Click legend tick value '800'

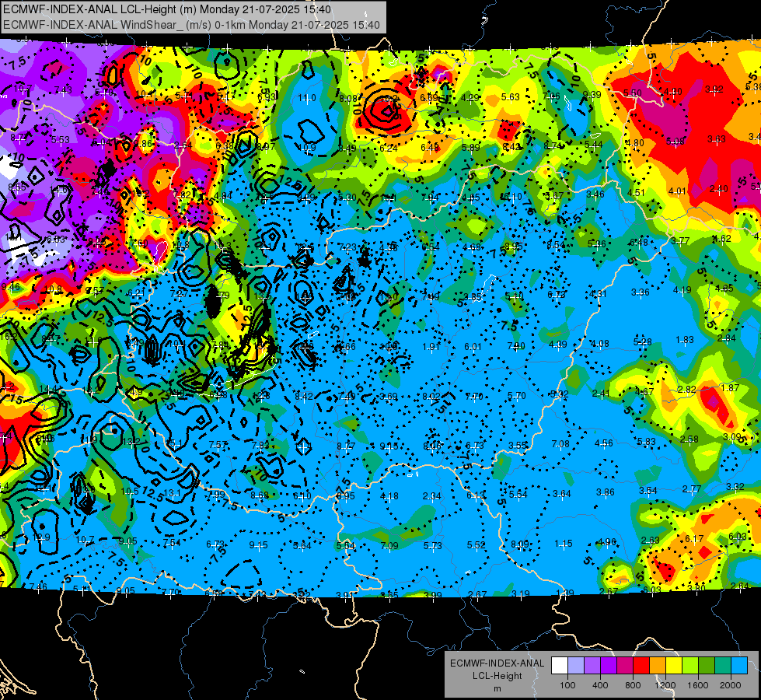click(x=633, y=685)
